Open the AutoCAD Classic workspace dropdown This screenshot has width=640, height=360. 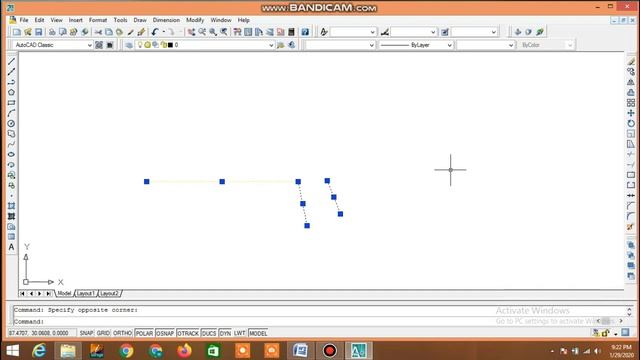click(x=52, y=45)
